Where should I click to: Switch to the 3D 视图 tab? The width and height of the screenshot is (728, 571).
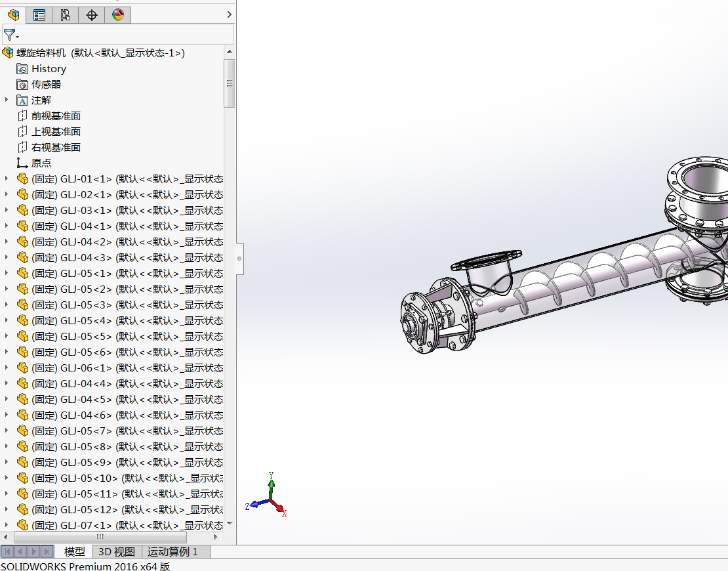[x=117, y=551]
